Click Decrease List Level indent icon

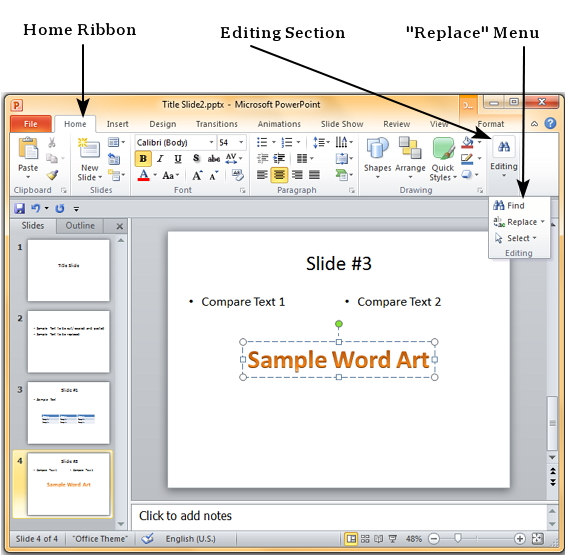[262, 158]
